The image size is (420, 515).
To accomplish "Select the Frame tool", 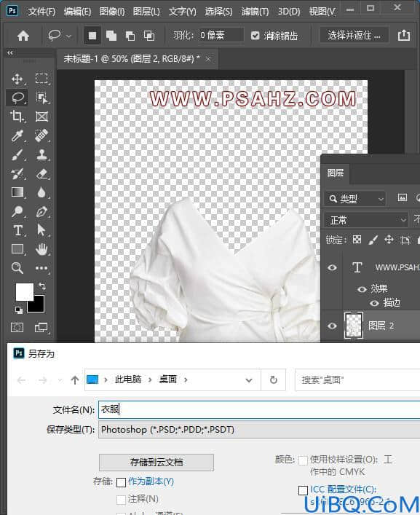I will click(41, 117).
